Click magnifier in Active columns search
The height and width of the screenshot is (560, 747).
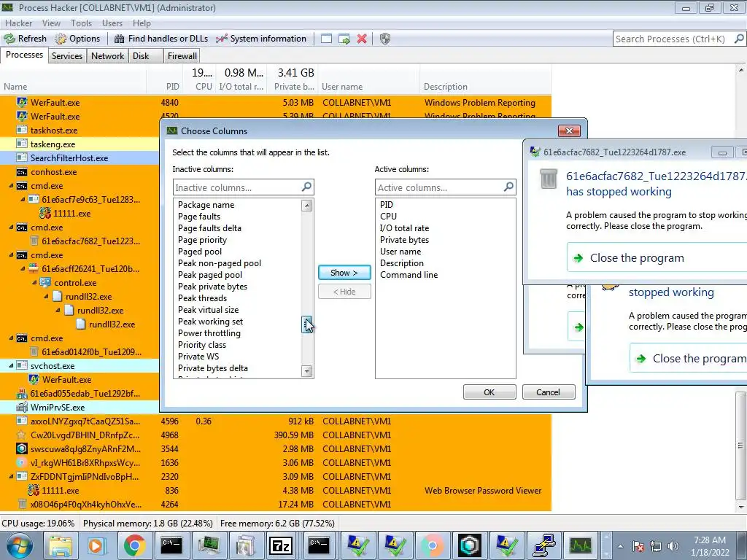(508, 187)
